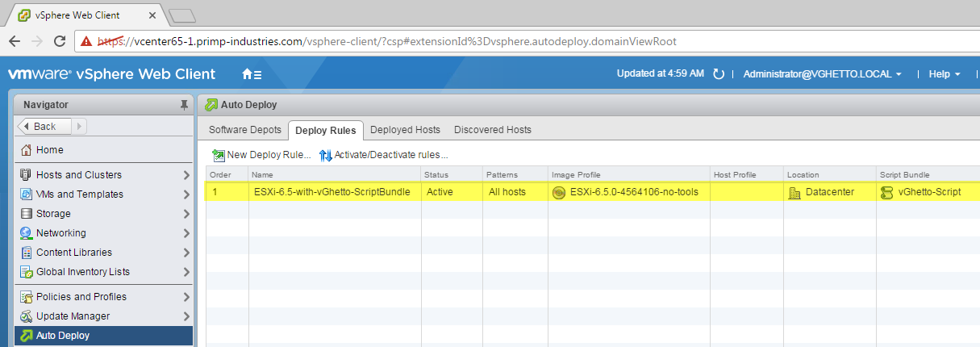This screenshot has width=980, height=347.
Task: Expand Global Inventory Lists chevron
Action: tap(186, 272)
